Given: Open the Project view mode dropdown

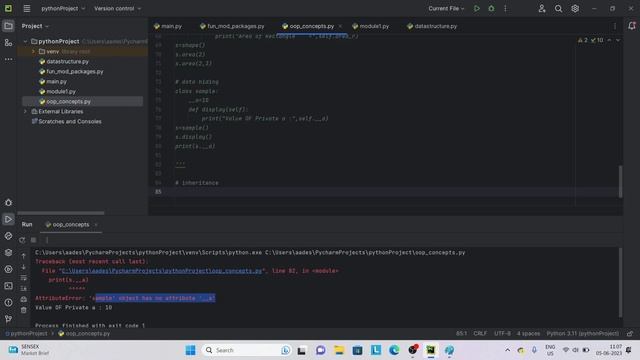Looking at the screenshot, I should [35, 26].
